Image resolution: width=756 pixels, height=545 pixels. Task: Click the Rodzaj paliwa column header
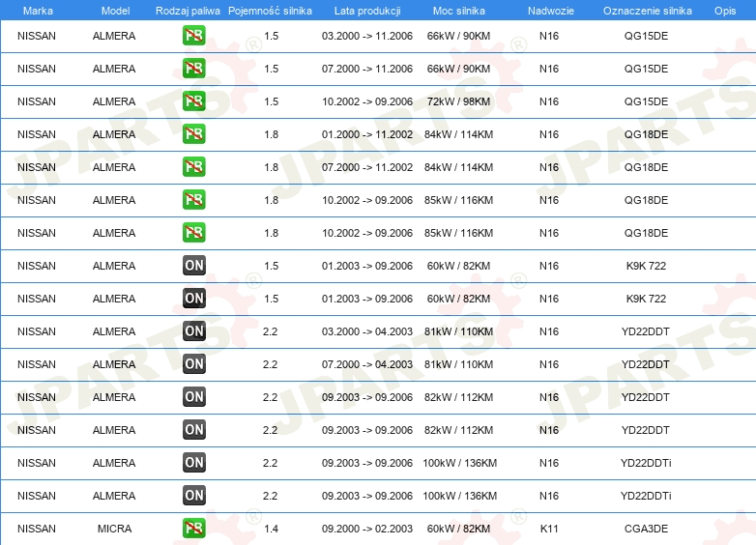(x=188, y=11)
